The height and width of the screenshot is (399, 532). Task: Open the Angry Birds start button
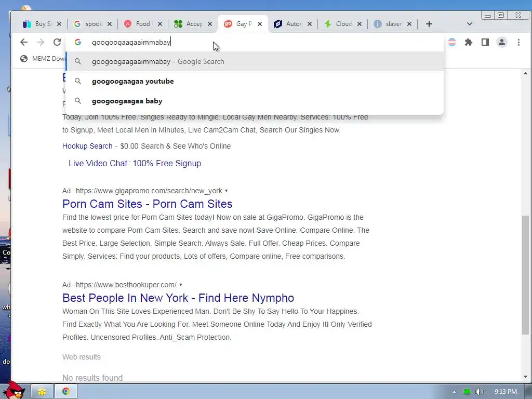pos(14,391)
